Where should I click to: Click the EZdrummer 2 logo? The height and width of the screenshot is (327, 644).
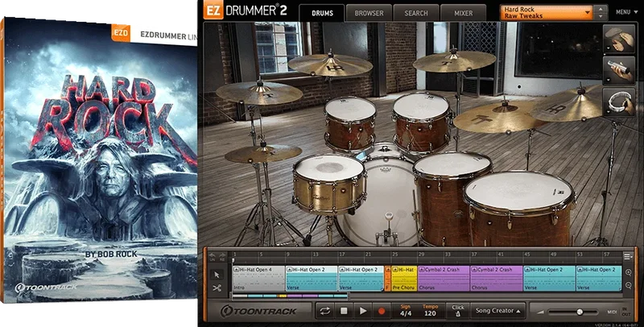click(x=245, y=10)
